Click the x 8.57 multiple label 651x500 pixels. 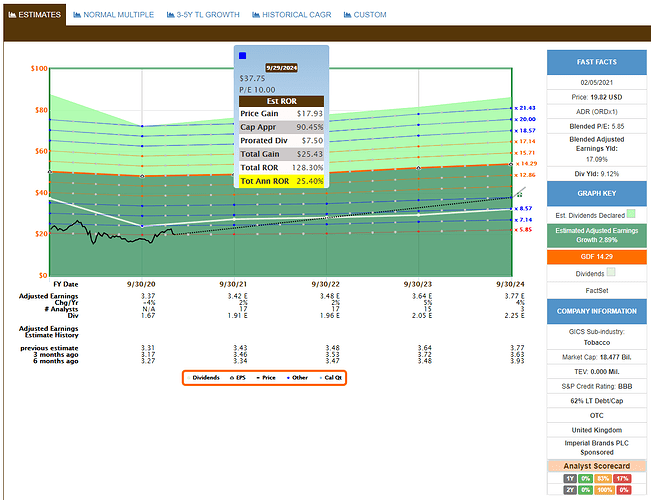click(x=523, y=208)
